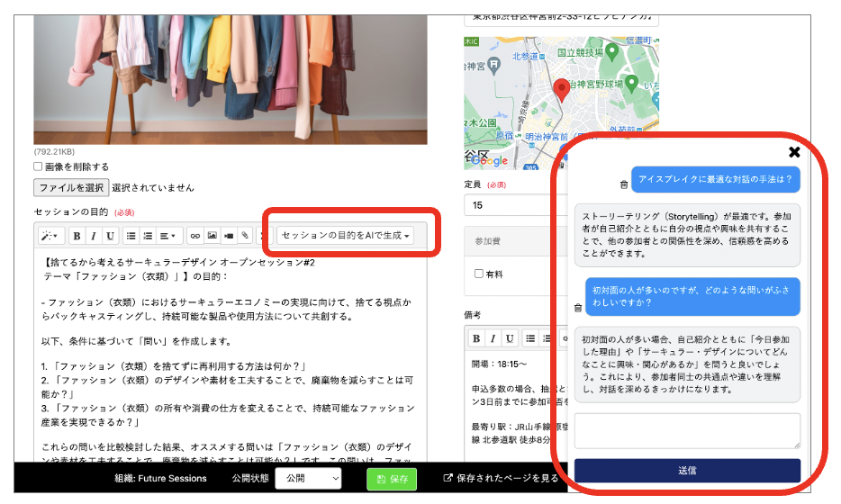Click 組織: Future Sessions label

point(160,478)
